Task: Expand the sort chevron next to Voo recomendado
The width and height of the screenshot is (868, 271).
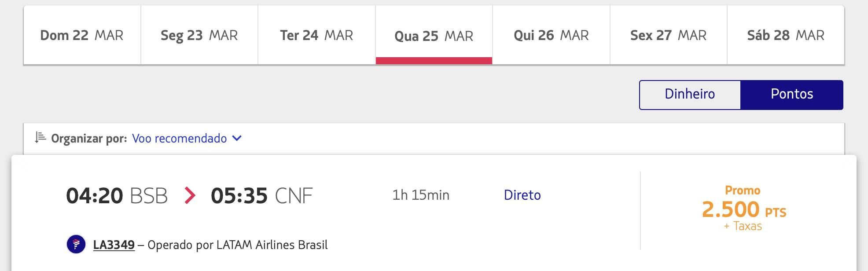Action: click(x=237, y=138)
